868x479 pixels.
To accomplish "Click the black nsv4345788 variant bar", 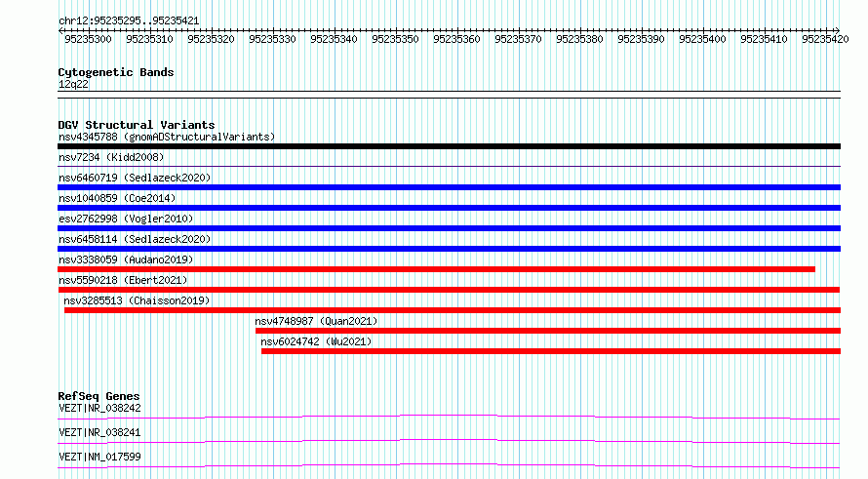I will (x=449, y=146).
